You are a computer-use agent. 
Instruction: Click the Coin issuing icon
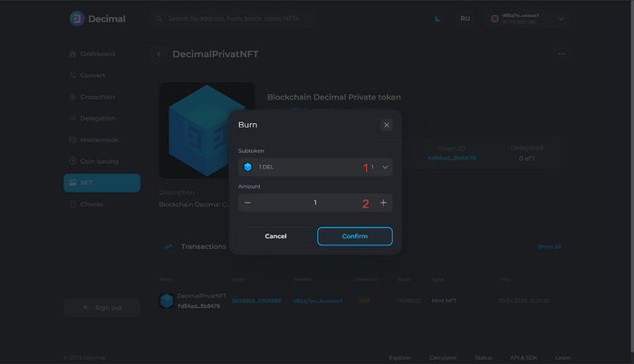click(x=72, y=161)
